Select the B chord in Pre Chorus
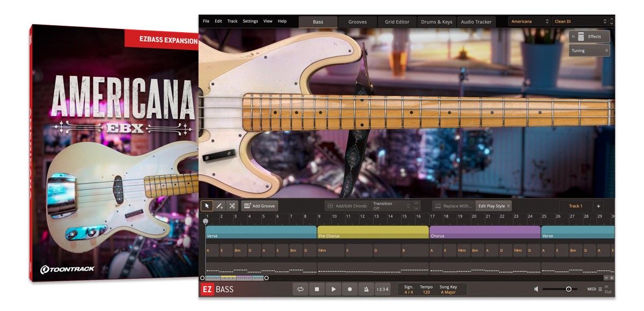The image size is (644, 311). point(415,250)
